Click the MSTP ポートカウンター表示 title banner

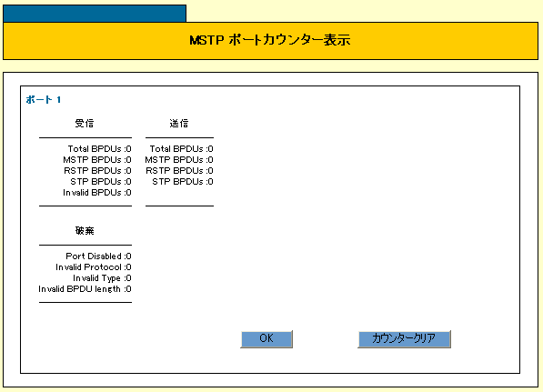tap(270, 41)
